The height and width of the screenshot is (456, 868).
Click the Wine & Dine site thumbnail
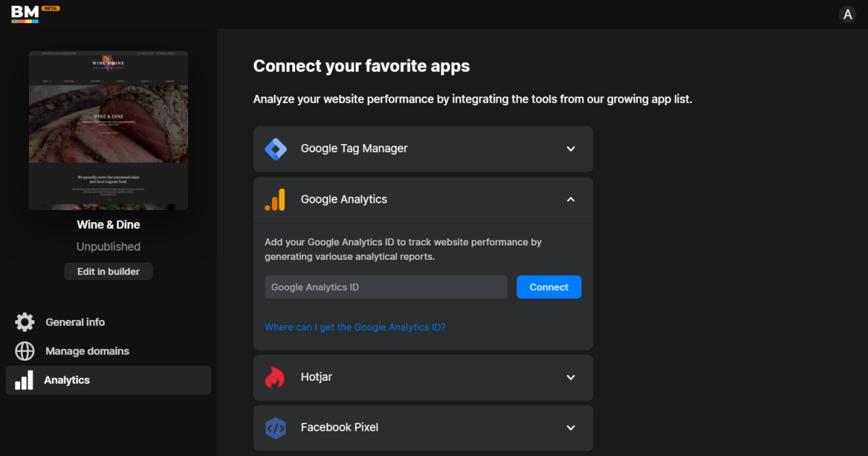point(108,130)
